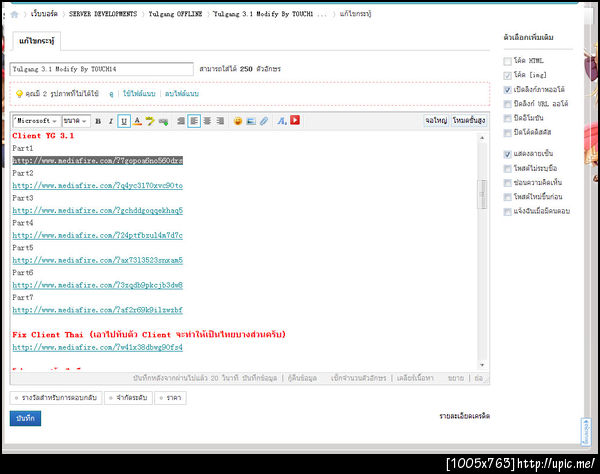Viewport: 600px width, 474px height.
Task: Toggle the disable emoticons checkbox 'ปิดอีโมชัน'
Action: pyautogui.click(x=507, y=118)
